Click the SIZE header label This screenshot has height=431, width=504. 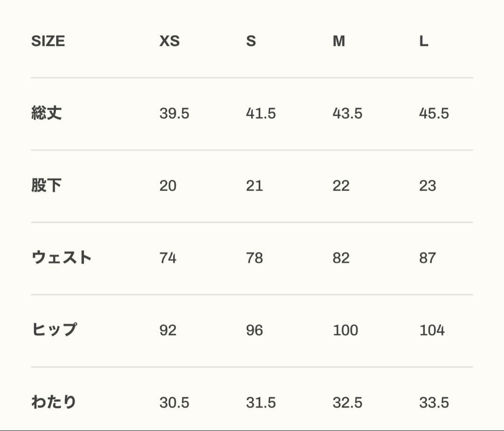click(48, 42)
